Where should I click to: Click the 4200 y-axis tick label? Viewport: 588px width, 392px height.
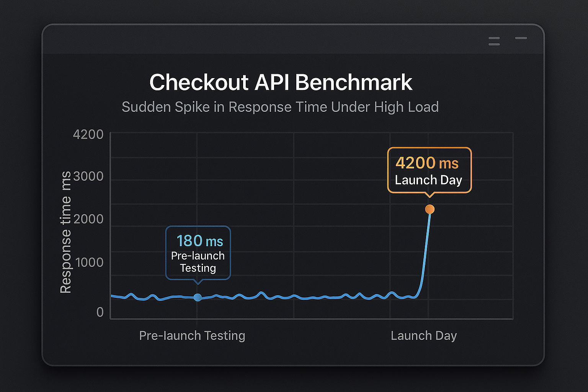click(x=88, y=135)
